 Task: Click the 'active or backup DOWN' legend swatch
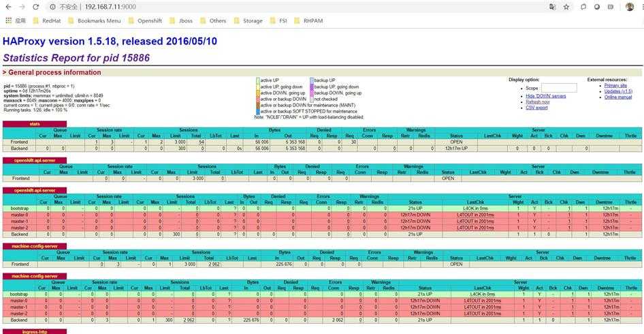point(258,99)
